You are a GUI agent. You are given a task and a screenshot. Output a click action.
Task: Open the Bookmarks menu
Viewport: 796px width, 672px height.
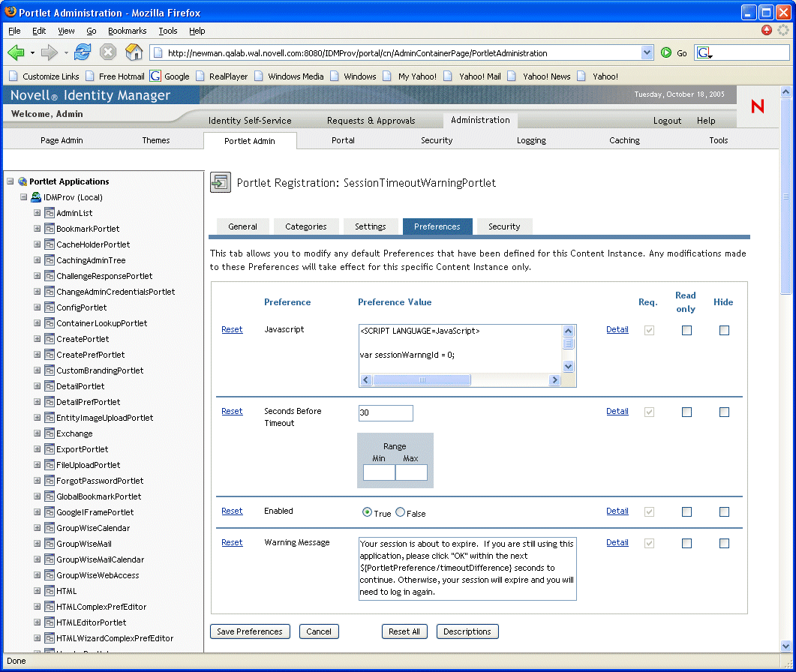[x=127, y=31]
